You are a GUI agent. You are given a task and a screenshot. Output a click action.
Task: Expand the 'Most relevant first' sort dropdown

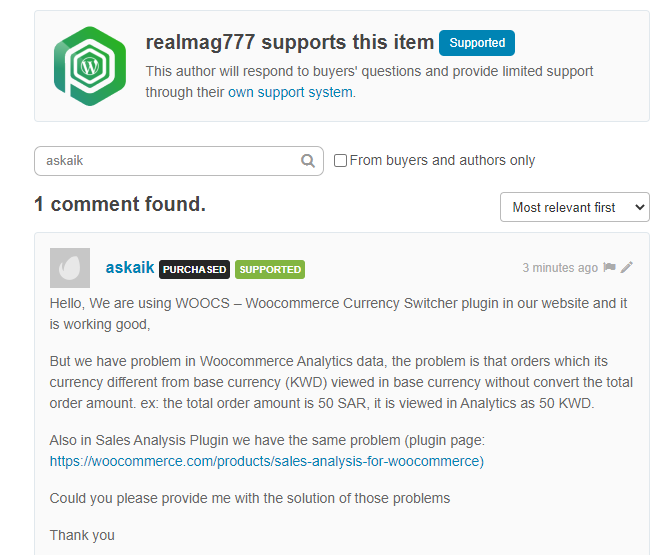pos(574,207)
